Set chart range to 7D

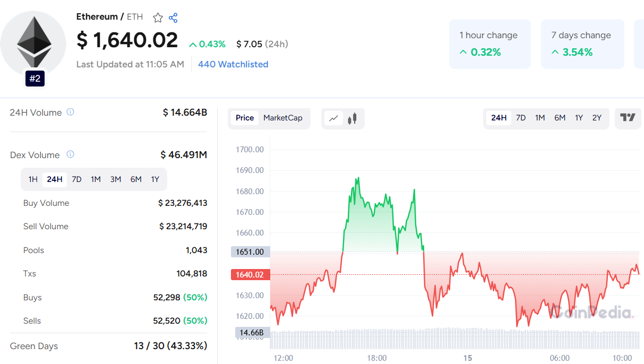(521, 118)
